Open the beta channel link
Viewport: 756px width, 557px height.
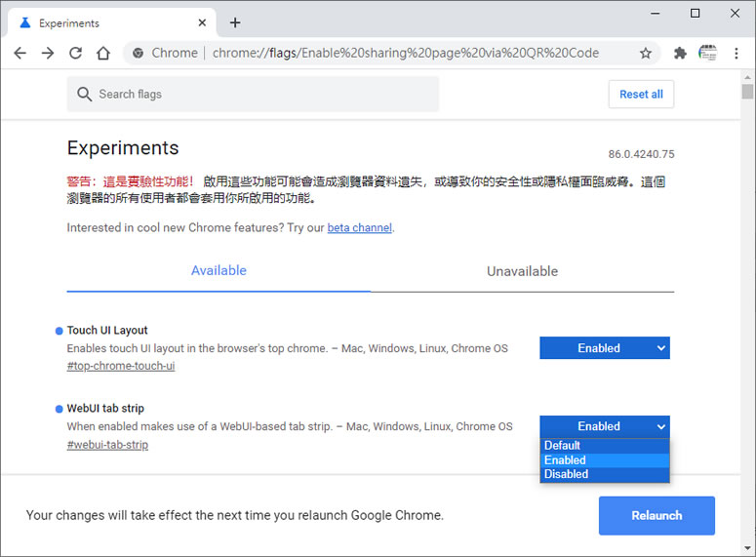pos(359,227)
